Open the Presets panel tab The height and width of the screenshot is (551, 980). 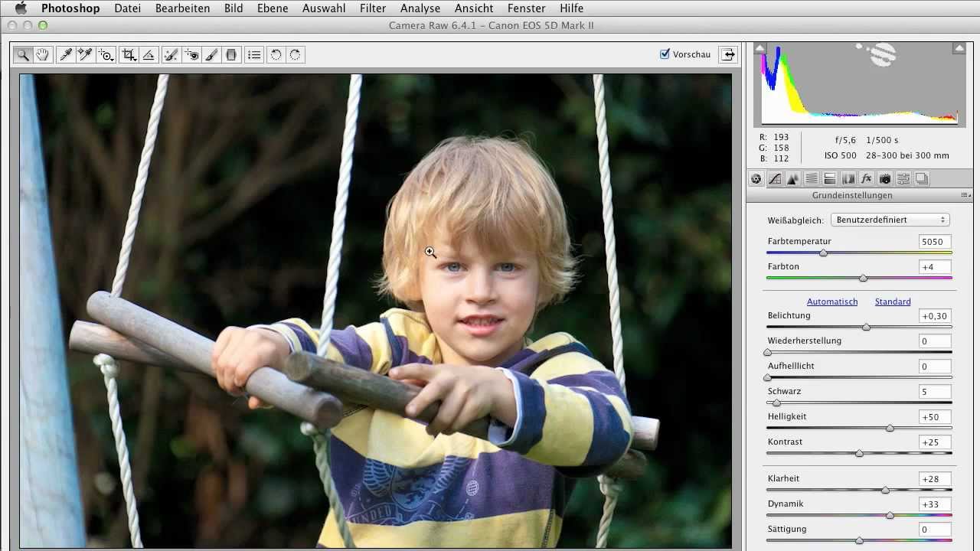pos(903,178)
